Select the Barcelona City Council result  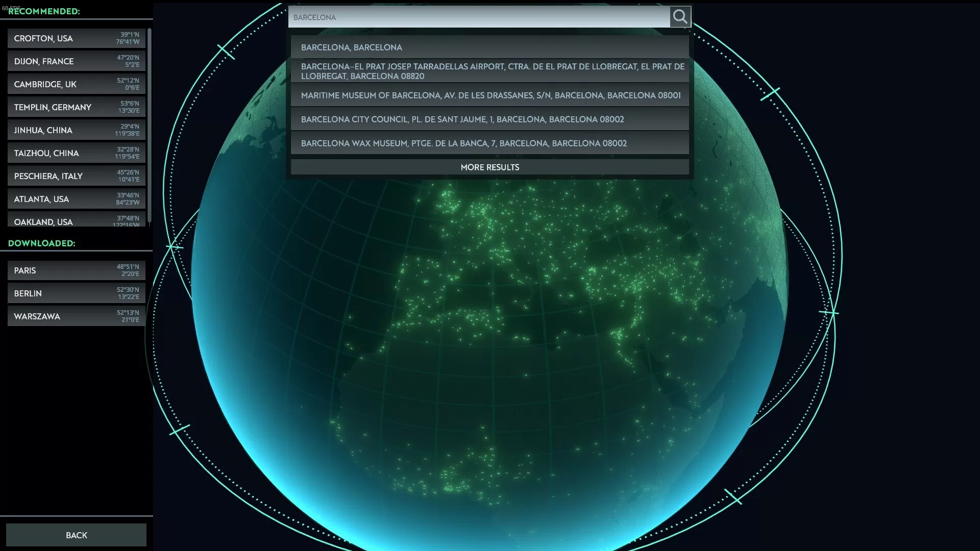(x=489, y=119)
